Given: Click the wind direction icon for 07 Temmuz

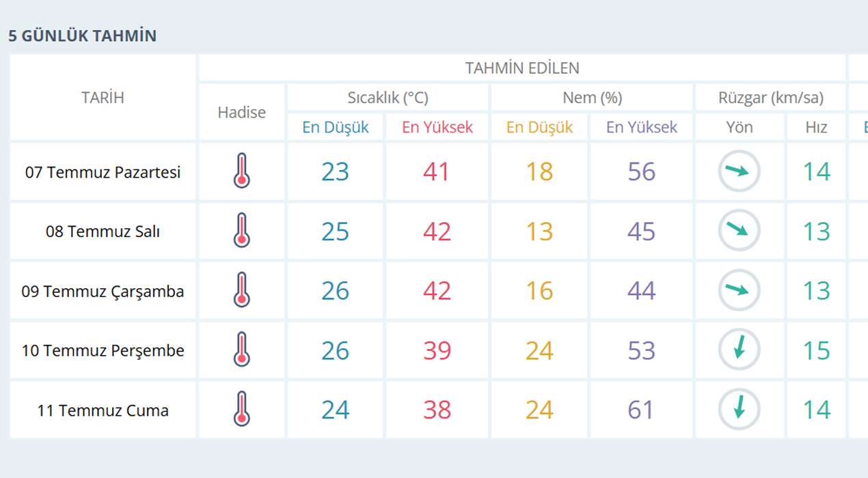Looking at the screenshot, I should (x=739, y=171).
